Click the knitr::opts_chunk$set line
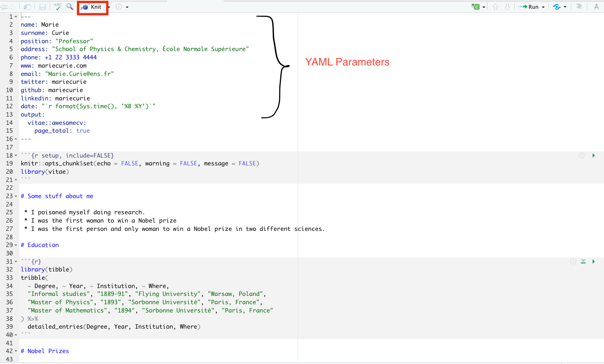Screen dimensions: 604x364 point(140,164)
